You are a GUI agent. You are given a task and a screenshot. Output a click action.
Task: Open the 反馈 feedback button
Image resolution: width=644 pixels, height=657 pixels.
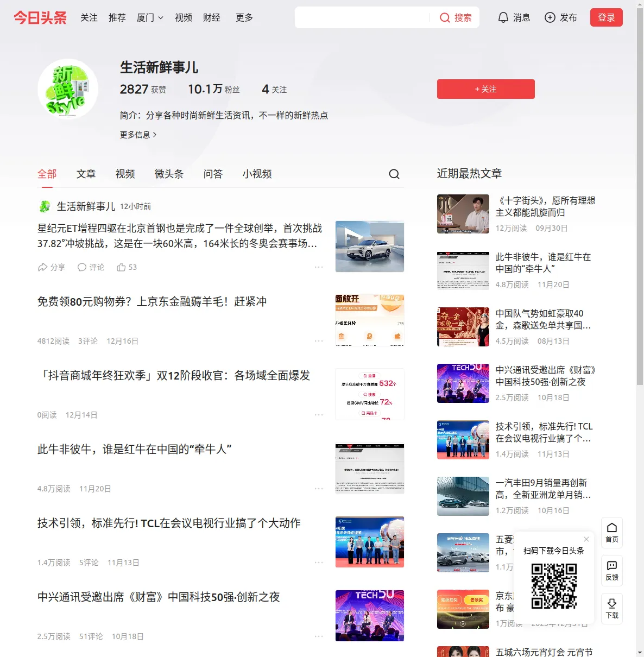[x=612, y=571]
